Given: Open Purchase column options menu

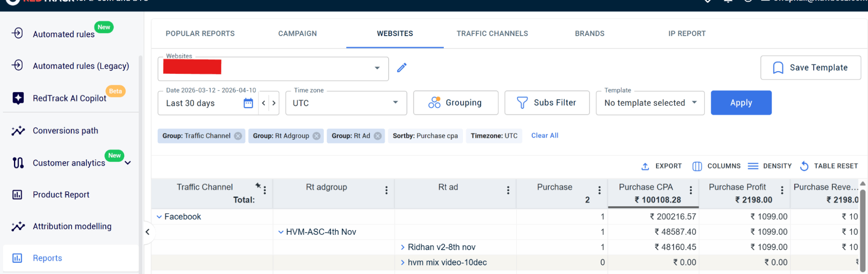Looking at the screenshot, I should pyautogui.click(x=599, y=190).
